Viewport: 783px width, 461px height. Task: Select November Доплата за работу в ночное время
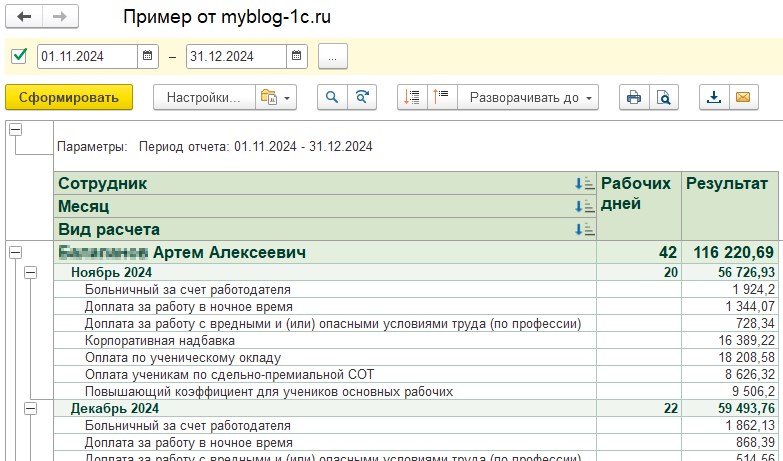click(x=325, y=306)
